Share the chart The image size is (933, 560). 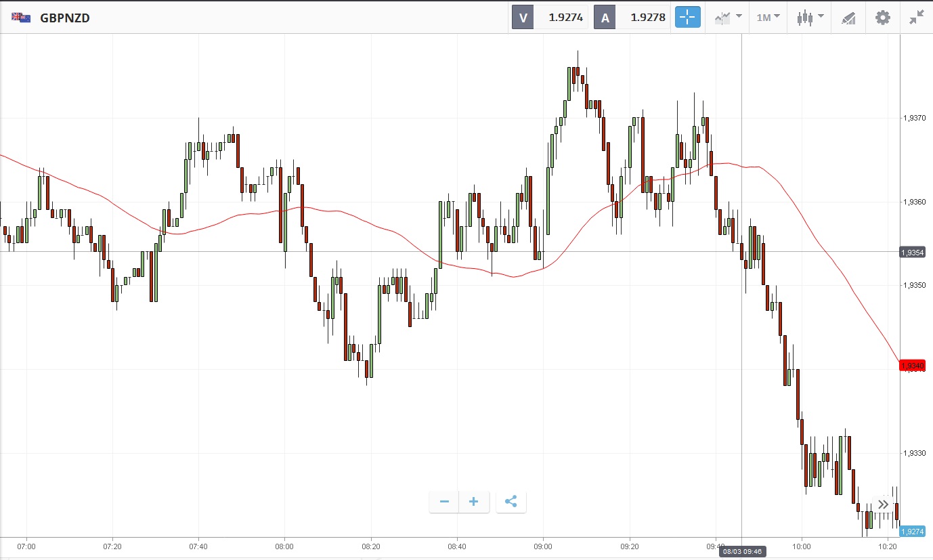tap(511, 502)
